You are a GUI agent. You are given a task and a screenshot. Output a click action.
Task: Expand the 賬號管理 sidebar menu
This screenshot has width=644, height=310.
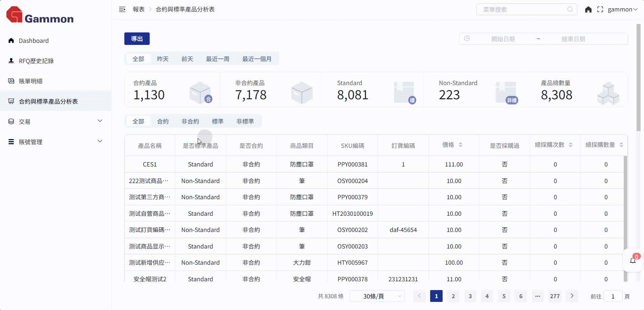coord(56,142)
